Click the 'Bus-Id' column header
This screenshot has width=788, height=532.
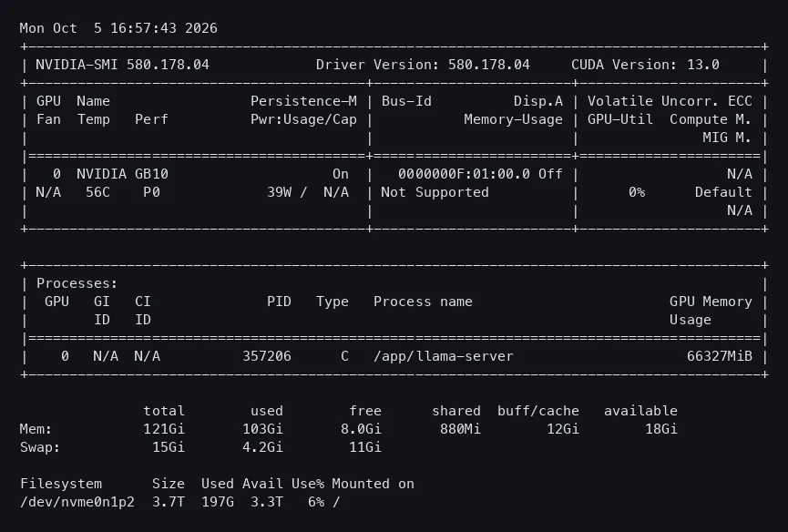point(406,101)
